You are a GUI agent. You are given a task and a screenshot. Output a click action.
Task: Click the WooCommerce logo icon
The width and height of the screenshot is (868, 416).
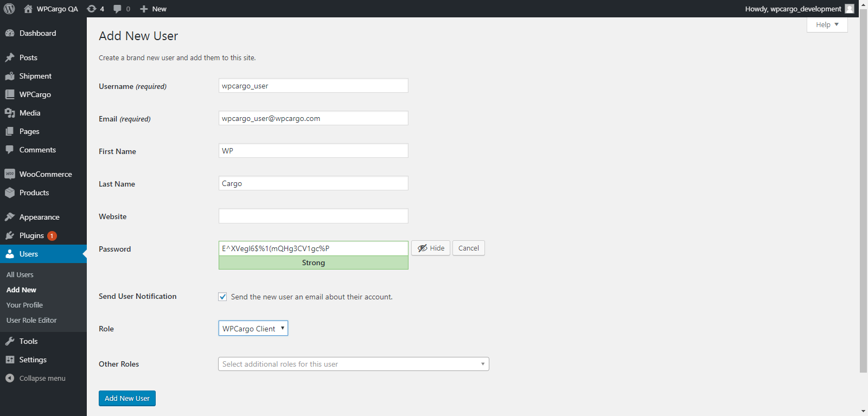click(x=10, y=174)
